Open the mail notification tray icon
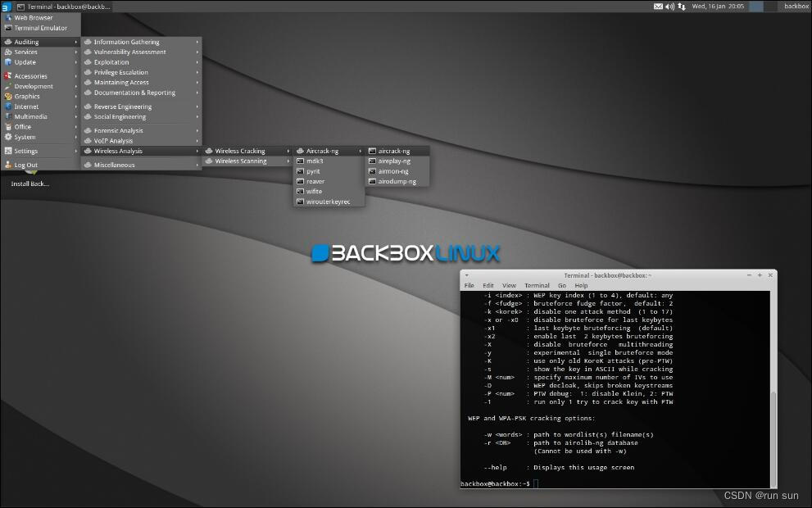812x508 pixels. pyautogui.click(x=658, y=7)
